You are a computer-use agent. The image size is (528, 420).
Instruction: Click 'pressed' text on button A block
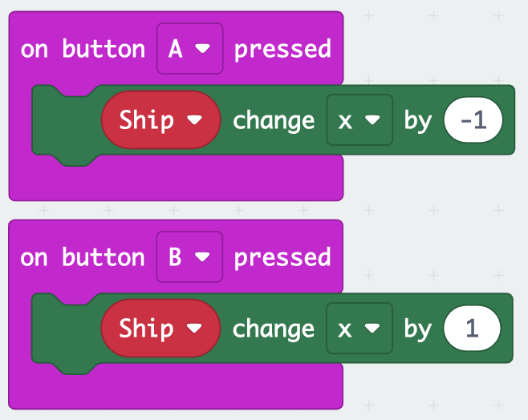pos(282,50)
